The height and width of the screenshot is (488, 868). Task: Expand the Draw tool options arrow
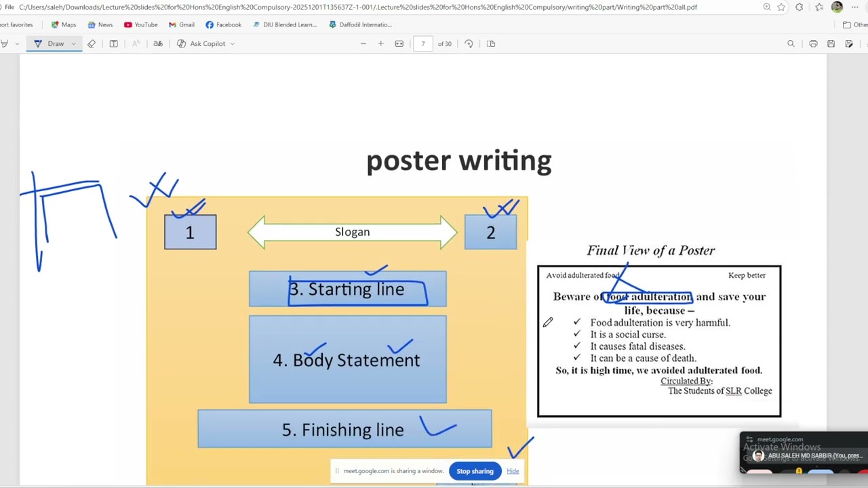[x=73, y=43]
